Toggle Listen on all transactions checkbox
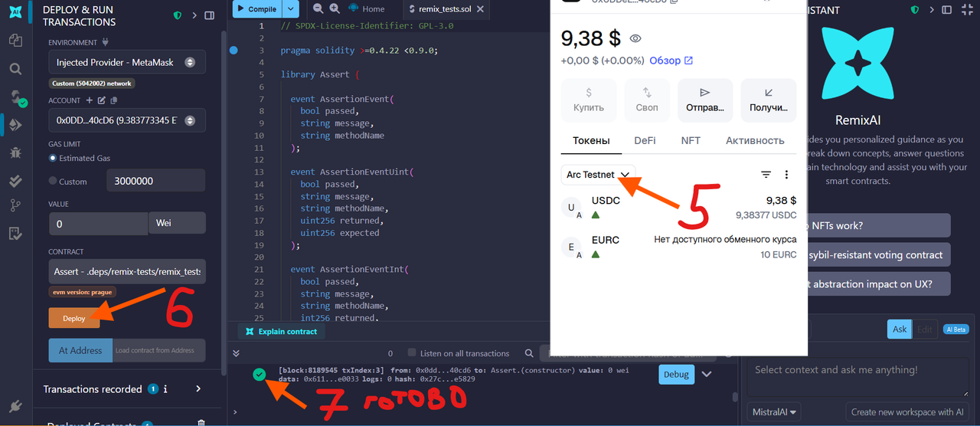This screenshot has height=426, width=980. 412,353
